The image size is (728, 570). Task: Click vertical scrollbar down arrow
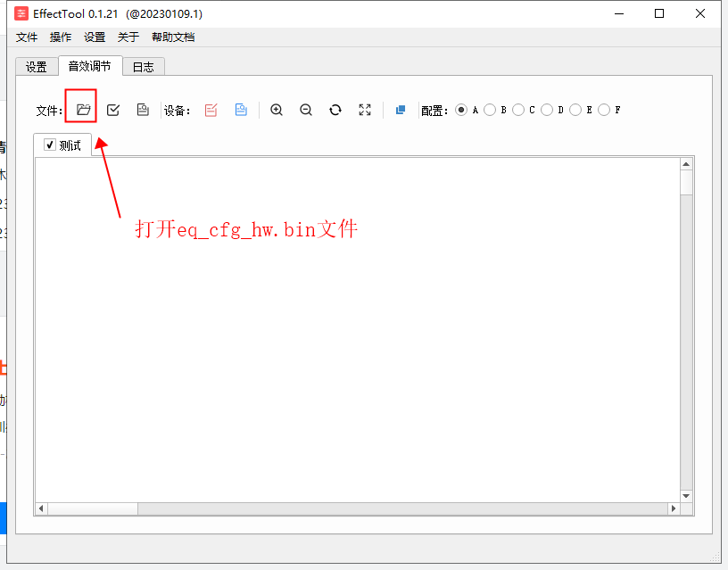coord(686,496)
